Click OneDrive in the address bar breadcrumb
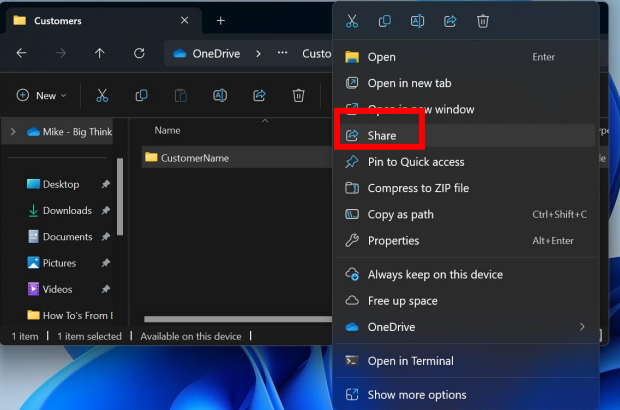This screenshot has height=410, width=620. click(x=216, y=53)
